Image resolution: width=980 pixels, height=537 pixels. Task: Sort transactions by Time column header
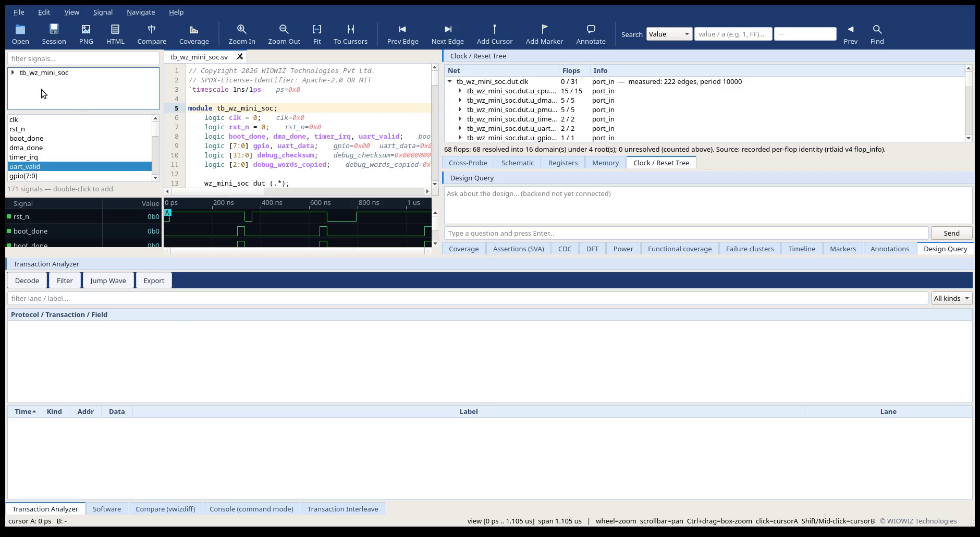24,411
